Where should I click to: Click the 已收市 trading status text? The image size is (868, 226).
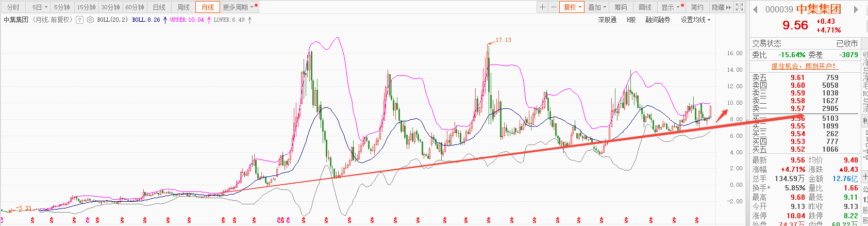(x=847, y=43)
